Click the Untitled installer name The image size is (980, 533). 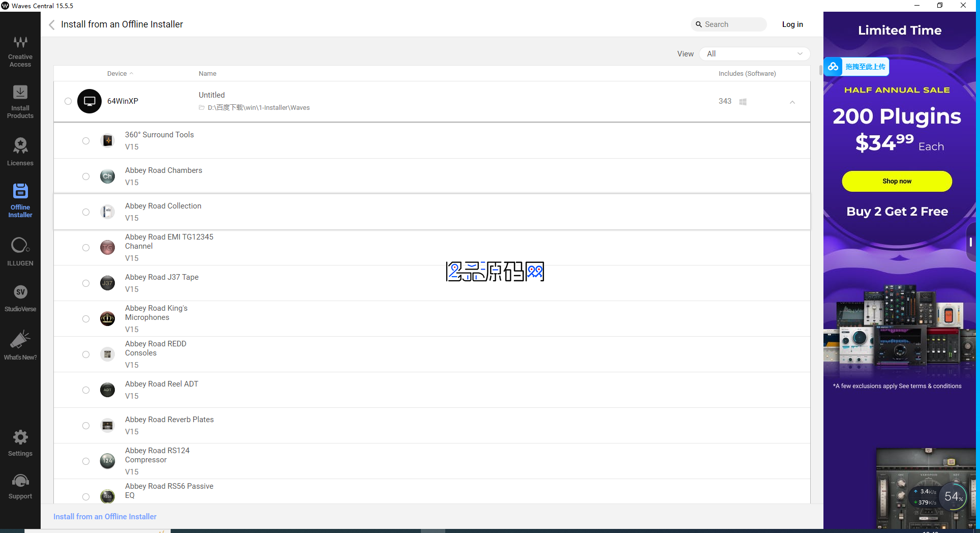click(x=211, y=95)
